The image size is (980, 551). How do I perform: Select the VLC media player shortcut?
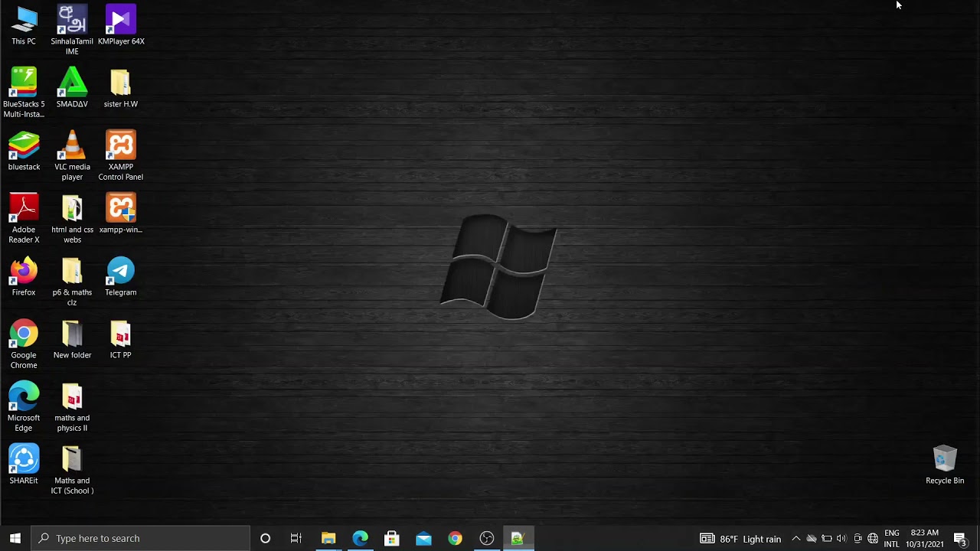[x=72, y=156]
